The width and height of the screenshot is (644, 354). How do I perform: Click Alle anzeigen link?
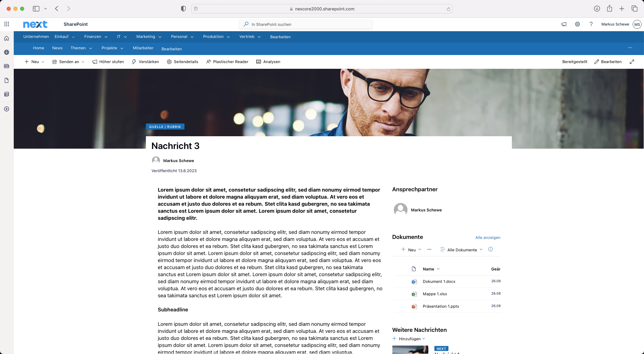tap(488, 238)
